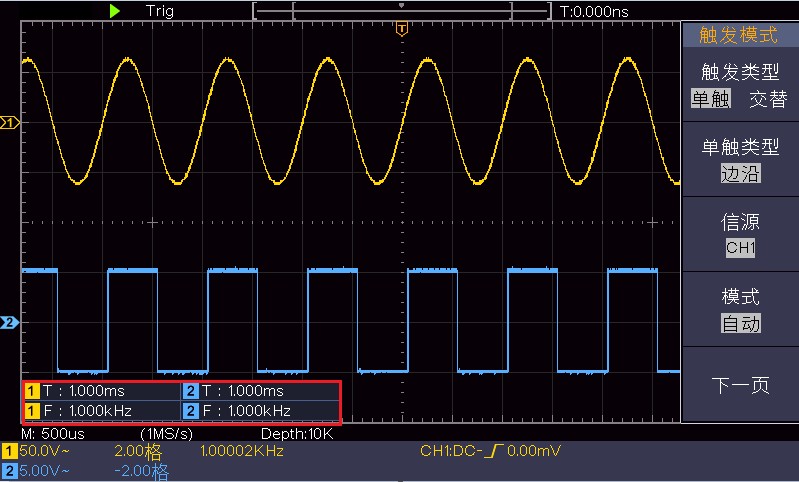Click CH1 period reading T : 1.000ms
The height and width of the screenshot is (482, 799).
[84, 391]
